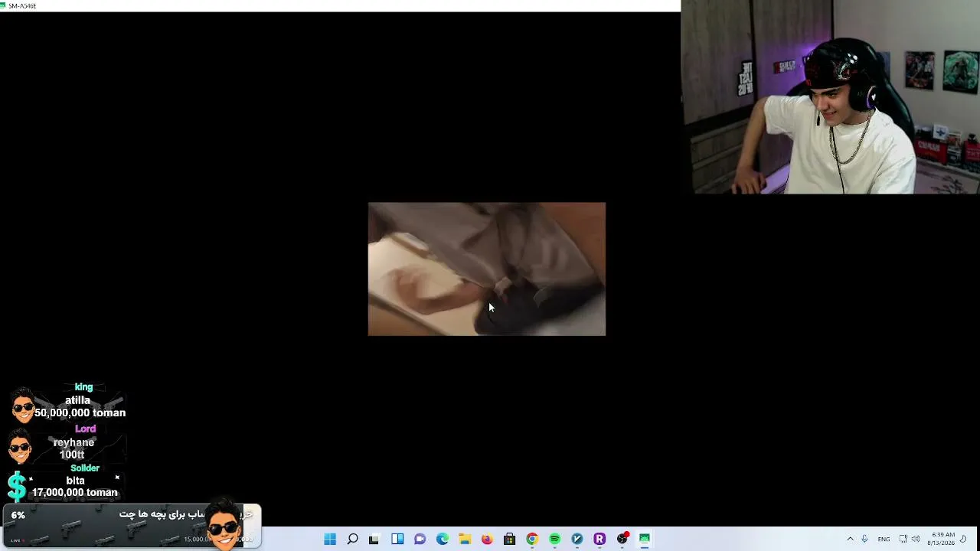This screenshot has width=980, height=551.
Task: Click the donor name "atilla"
Action: point(77,400)
